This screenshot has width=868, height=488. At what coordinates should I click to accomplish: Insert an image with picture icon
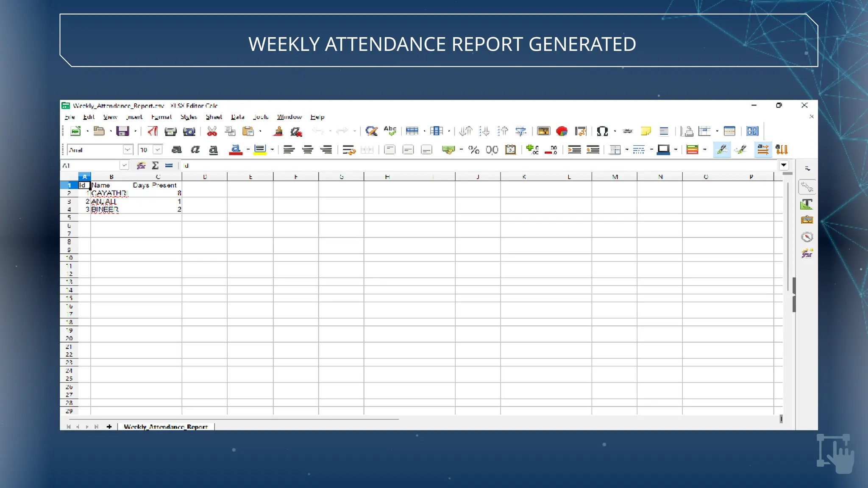point(543,131)
